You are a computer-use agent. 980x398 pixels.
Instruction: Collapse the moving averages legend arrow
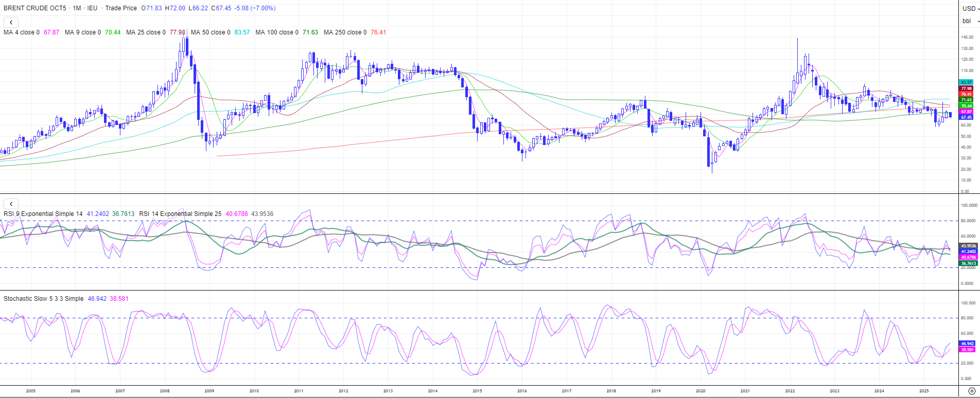[11, 22]
